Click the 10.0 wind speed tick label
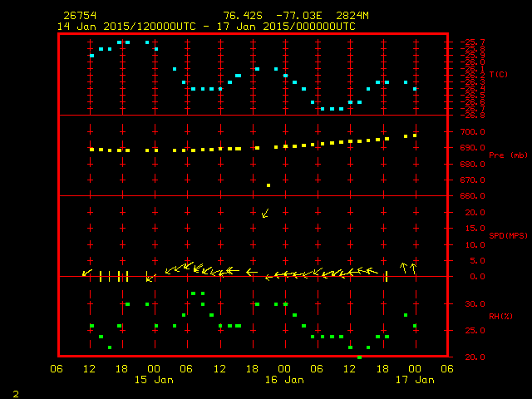This screenshot has width=532, height=399. tap(475, 244)
